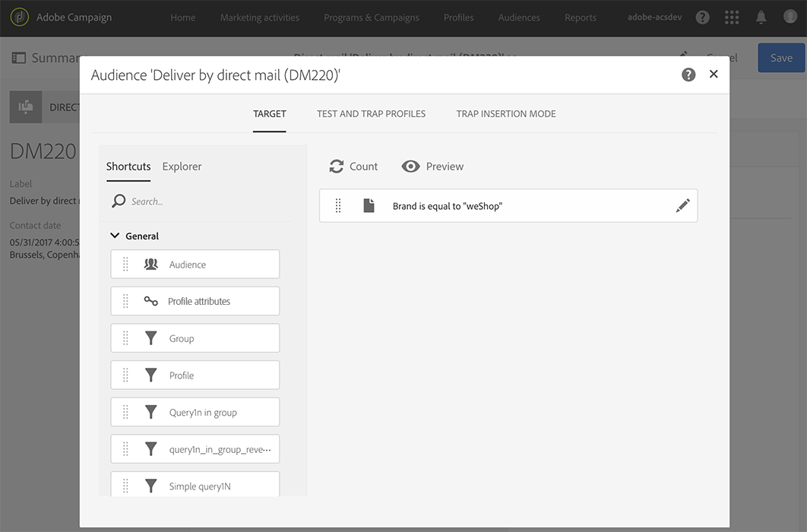This screenshot has width=807, height=532.
Task: Click the funnel icon beside Group
Action: click(151, 338)
